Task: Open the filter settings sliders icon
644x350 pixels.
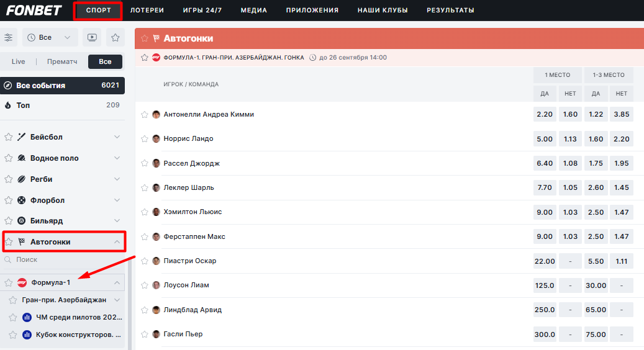Action: pyautogui.click(x=8, y=38)
